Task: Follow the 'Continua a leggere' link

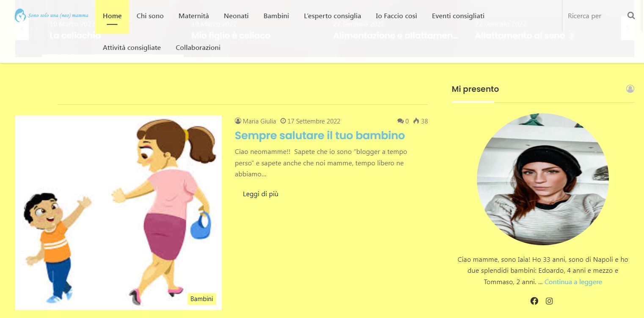Action: tap(573, 282)
